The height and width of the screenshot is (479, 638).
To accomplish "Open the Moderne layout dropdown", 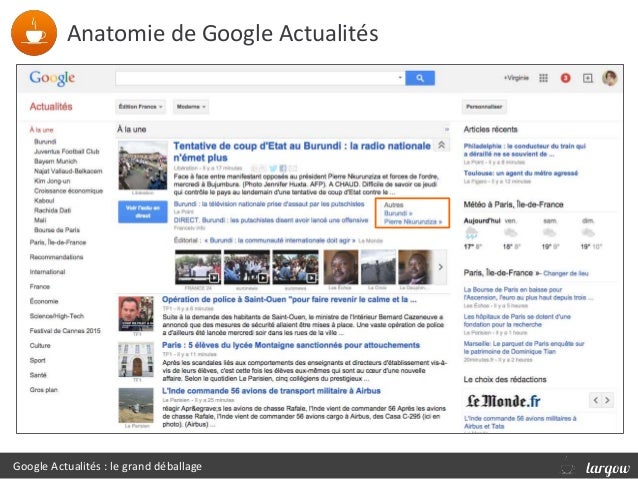I will point(191,107).
